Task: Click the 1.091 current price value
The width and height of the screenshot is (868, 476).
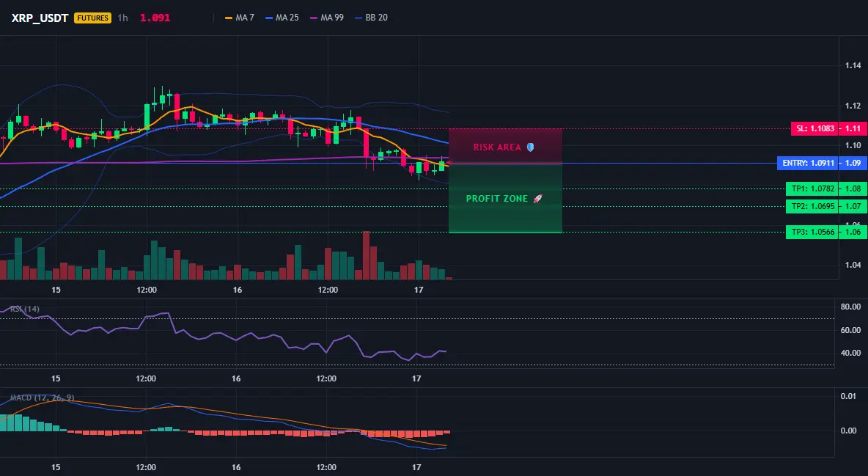Action: click(x=155, y=18)
